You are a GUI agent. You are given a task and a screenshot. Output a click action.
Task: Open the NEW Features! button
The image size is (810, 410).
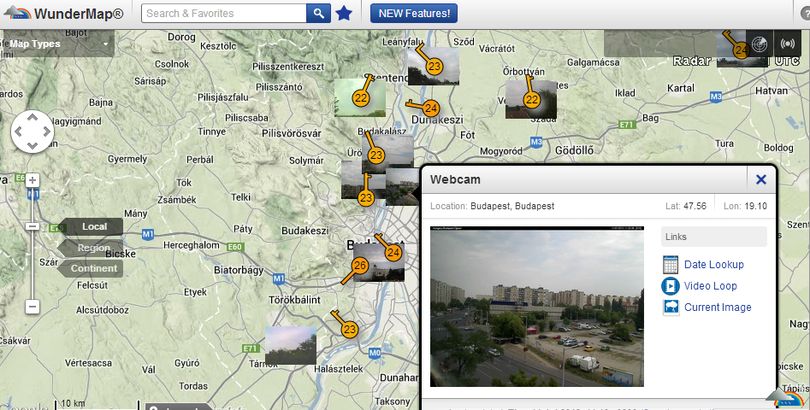pyautogui.click(x=414, y=13)
